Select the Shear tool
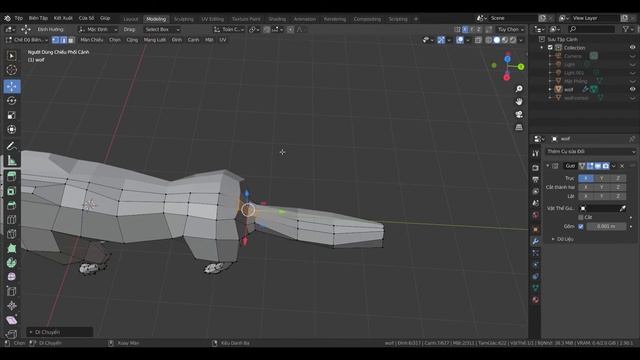 [x=11, y=320]
